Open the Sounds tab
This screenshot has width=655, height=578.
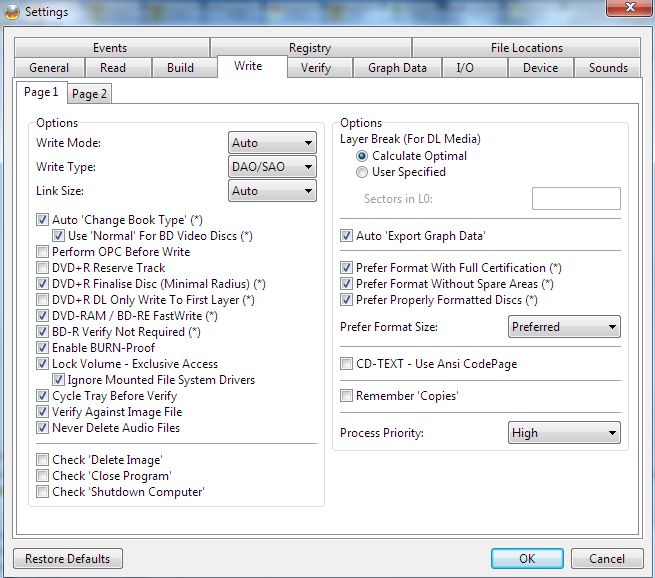tap(607, 68)
